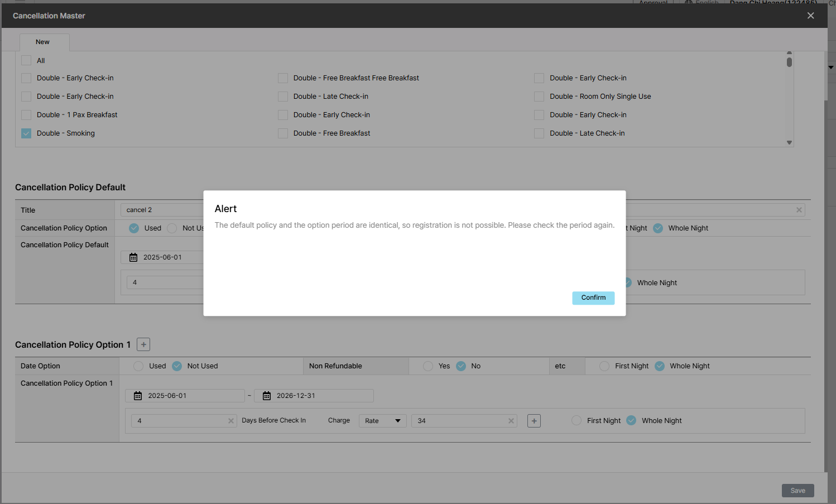Clear the Title field with X icon
Image resolution: width=836 pixels, height=504 pixels.
(799, 210)
